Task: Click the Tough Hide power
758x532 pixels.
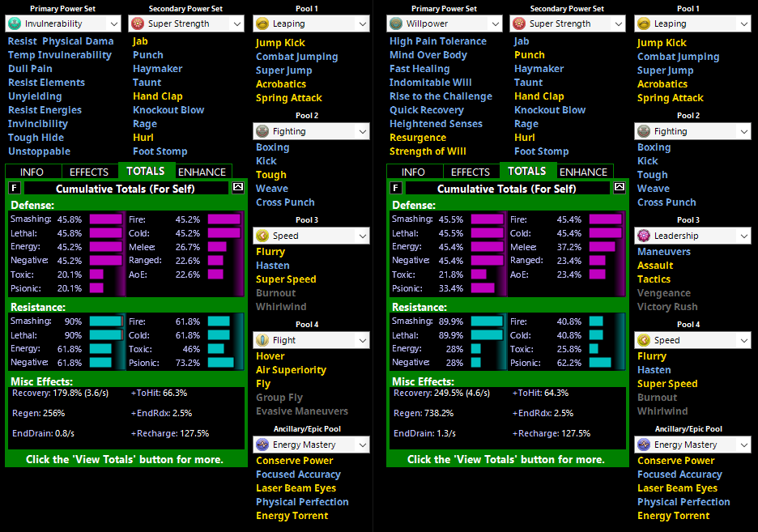Action: click(x=36, y=138)
